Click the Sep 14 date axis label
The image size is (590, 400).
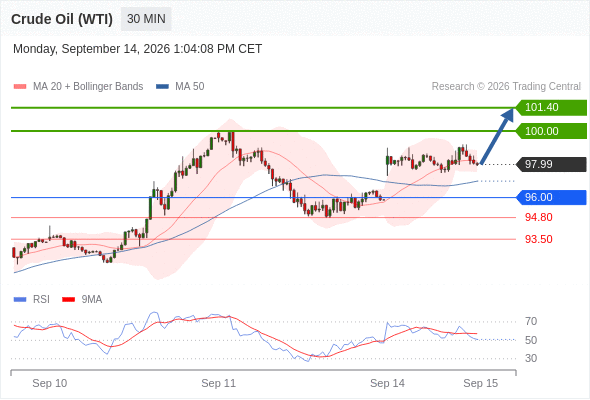pyautogui.click(x=388, y=383)
